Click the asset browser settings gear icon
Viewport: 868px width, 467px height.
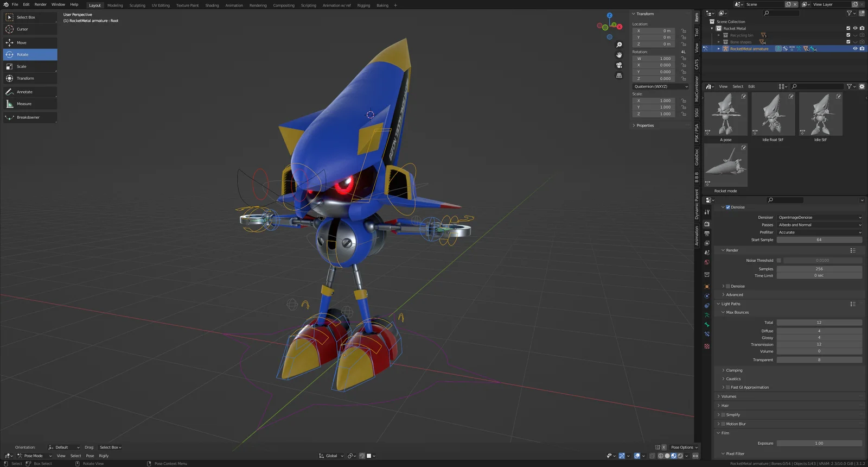click(862, 86)
